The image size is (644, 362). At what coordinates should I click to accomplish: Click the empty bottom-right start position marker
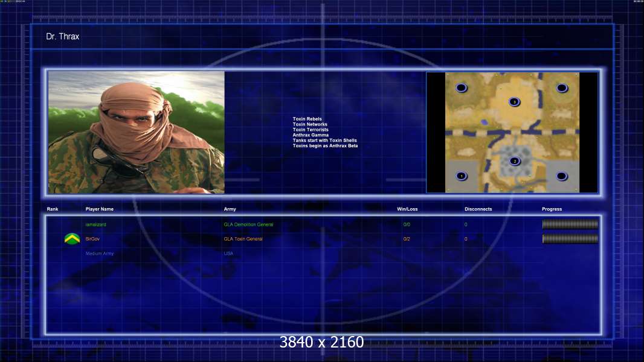[561, 176]
